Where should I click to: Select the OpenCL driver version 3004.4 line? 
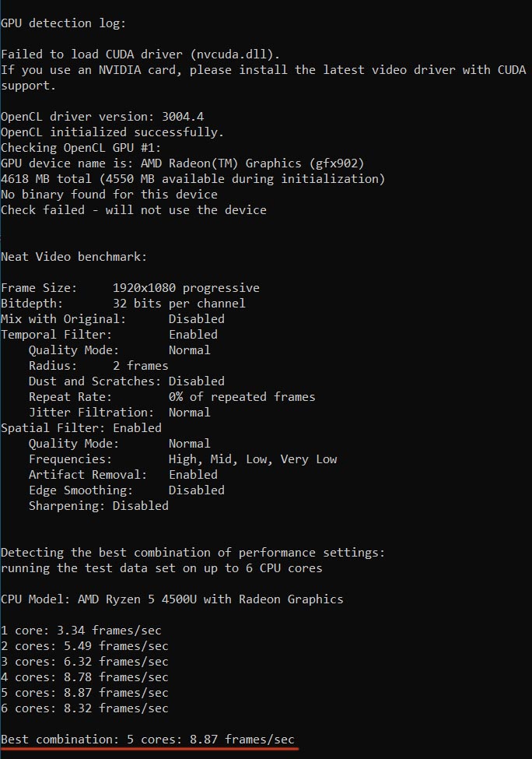point(102,117)
